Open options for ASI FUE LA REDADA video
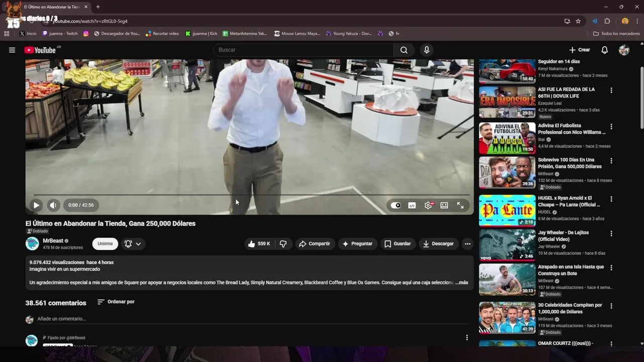 pos(611,90)
